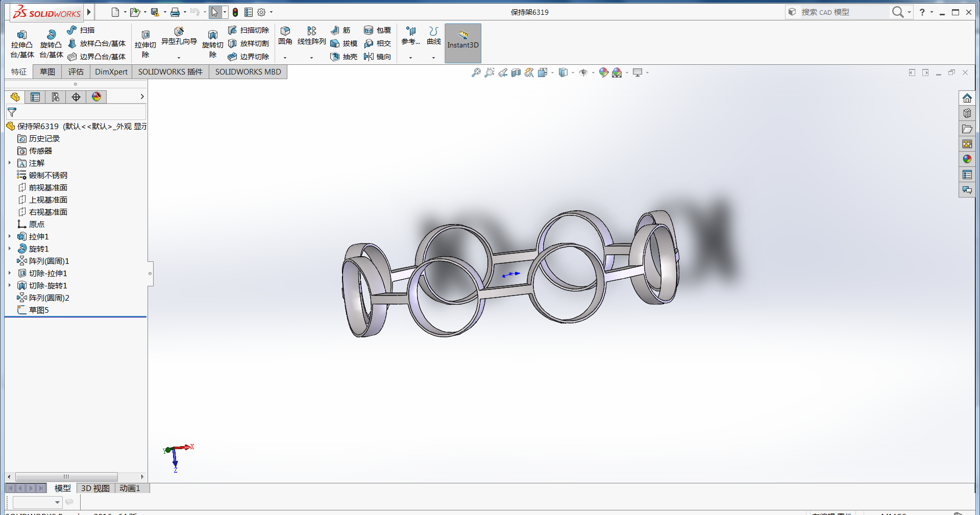980x515 pixels.
Task: Open the display style dropdown in heads-up toolbar
Action: (572, 72)
